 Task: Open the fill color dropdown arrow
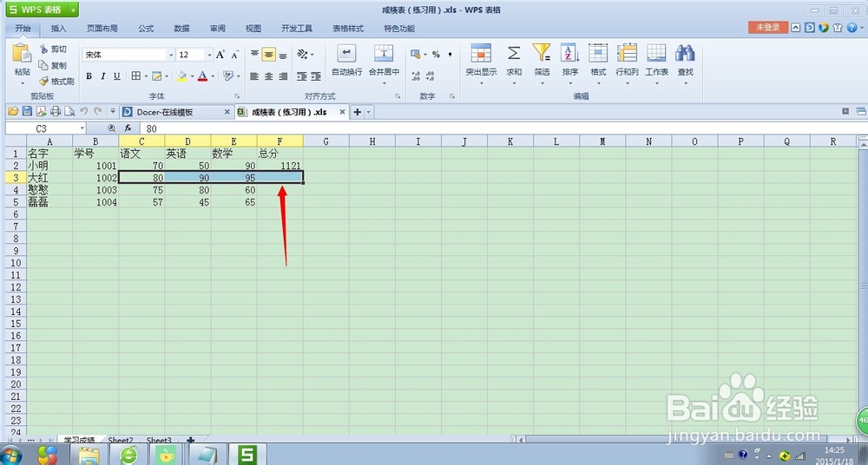click(192, 76)
